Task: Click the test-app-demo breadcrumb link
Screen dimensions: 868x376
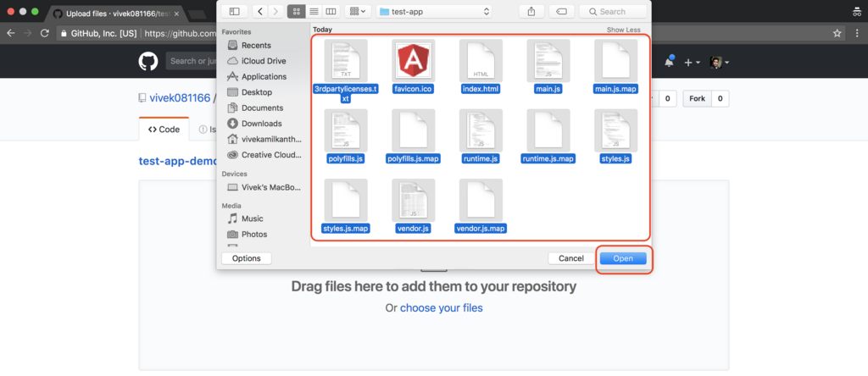Action: (177, 162)
